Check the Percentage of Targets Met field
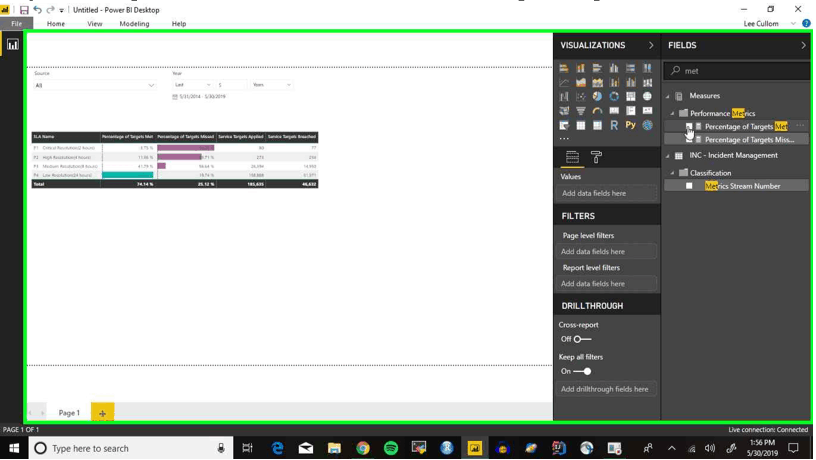The image size is (816, 460). (x=689, y=126)
